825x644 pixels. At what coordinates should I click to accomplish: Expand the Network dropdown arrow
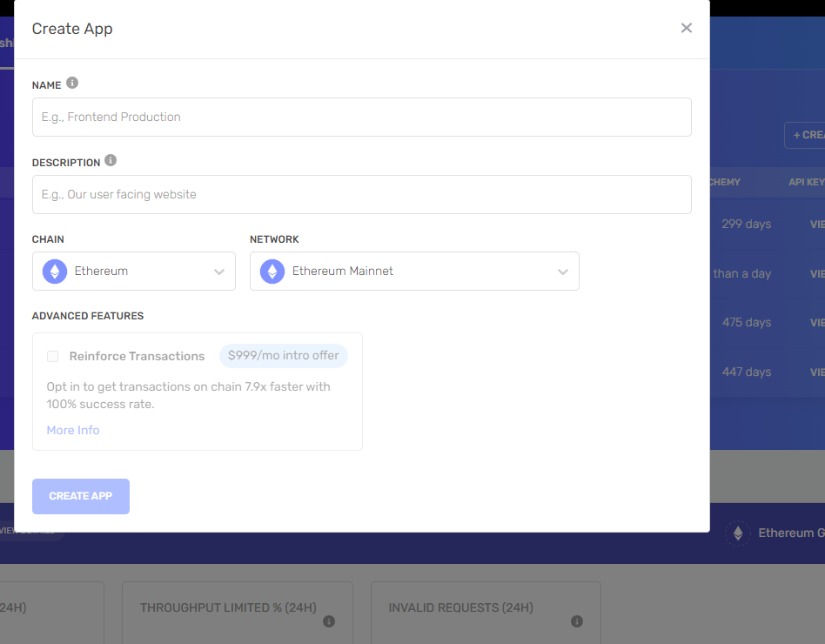coord(563,272)
